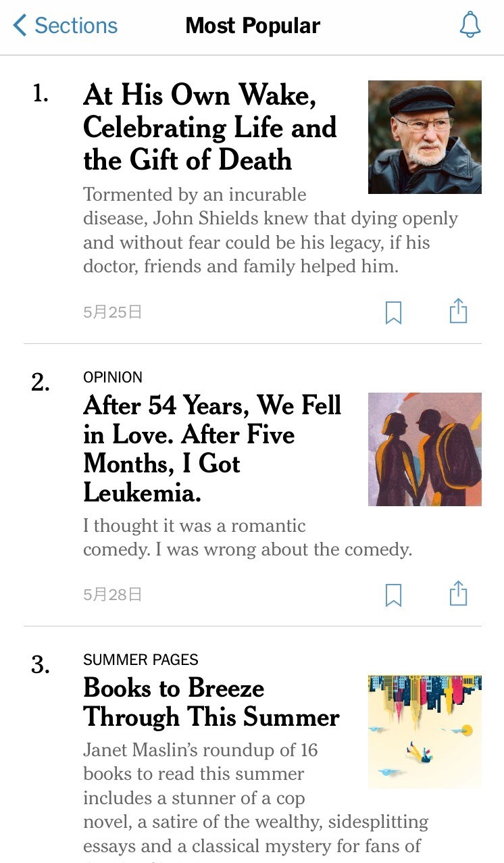Read 'Books to Breeze Through This Summer'
Screen dimensions: 504x863
pyautogui.click(x=211, y=702)
